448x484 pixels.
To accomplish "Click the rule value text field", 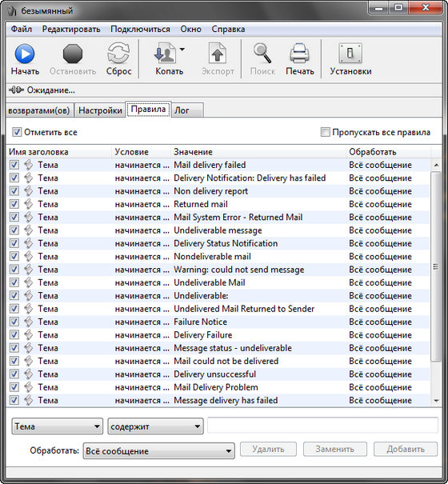I will [x=322, y=426].
